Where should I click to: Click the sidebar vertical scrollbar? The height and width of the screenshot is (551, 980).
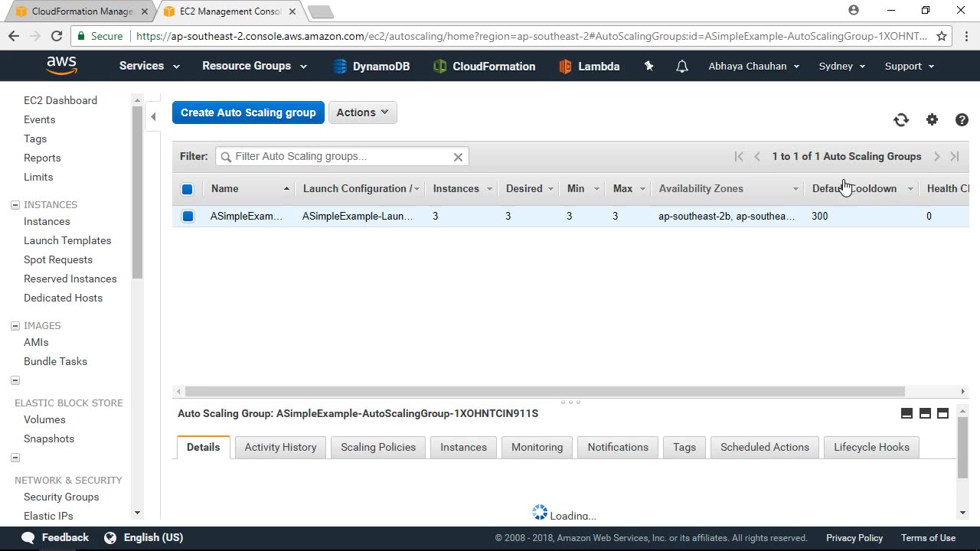(x=137, y=193)
